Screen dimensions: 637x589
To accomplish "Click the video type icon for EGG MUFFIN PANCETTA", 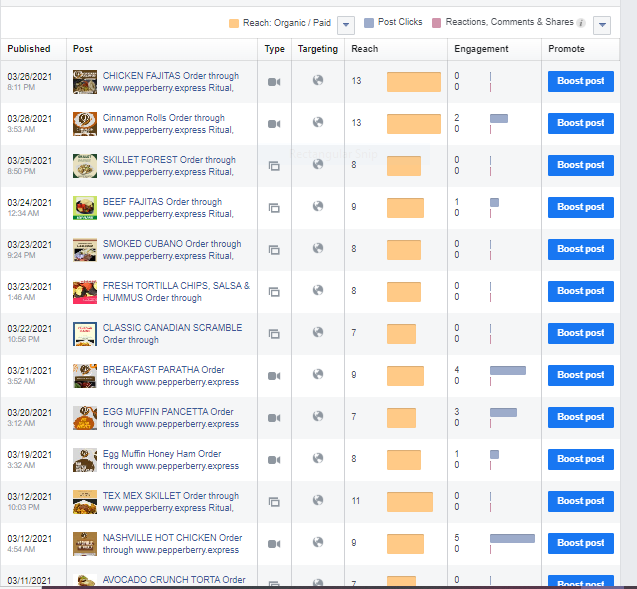I will (274, 418).
